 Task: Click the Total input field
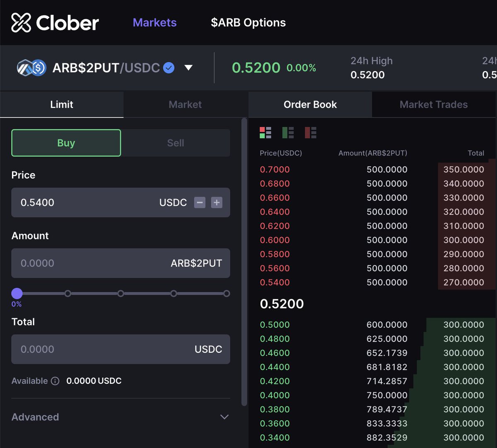click(x=121, y=349)
